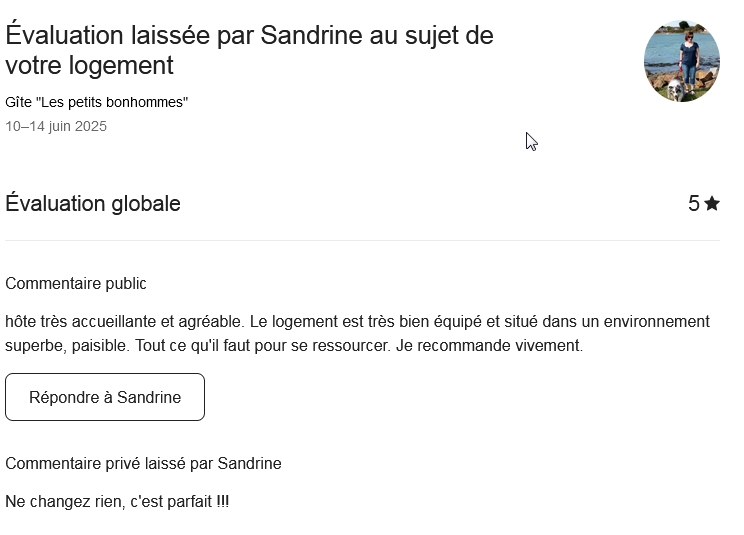
Task: Click the overall rating number 5
Action: click(x=693, y=204)
